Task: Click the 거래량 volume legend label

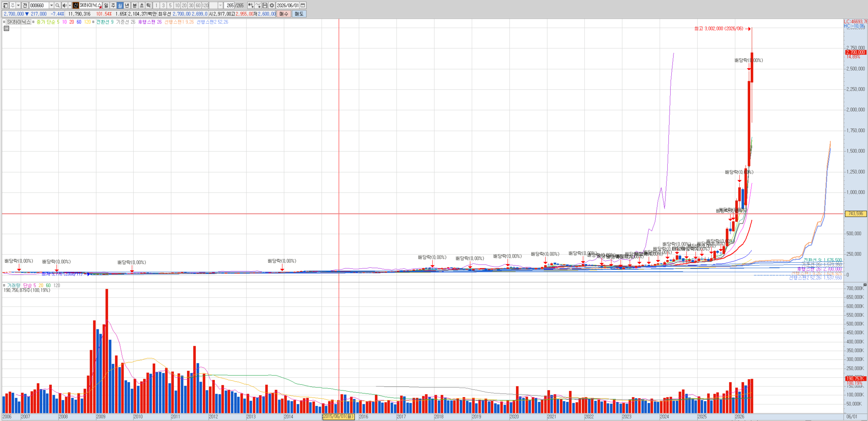Action: pyautogui.click(x=13, y=285)
